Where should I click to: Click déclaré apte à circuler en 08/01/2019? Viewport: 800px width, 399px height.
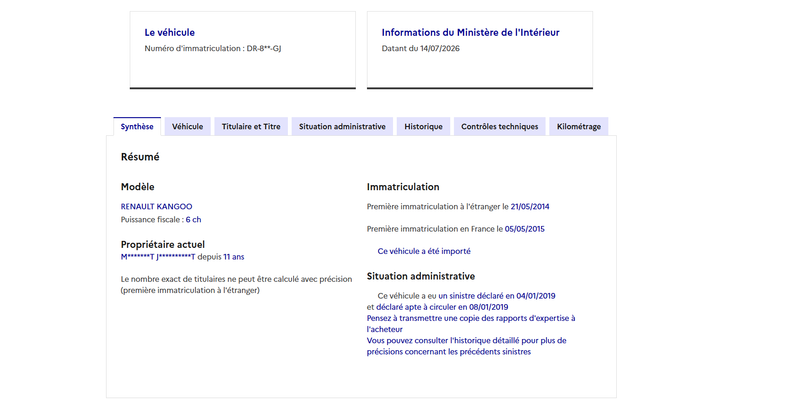point(442,307)
